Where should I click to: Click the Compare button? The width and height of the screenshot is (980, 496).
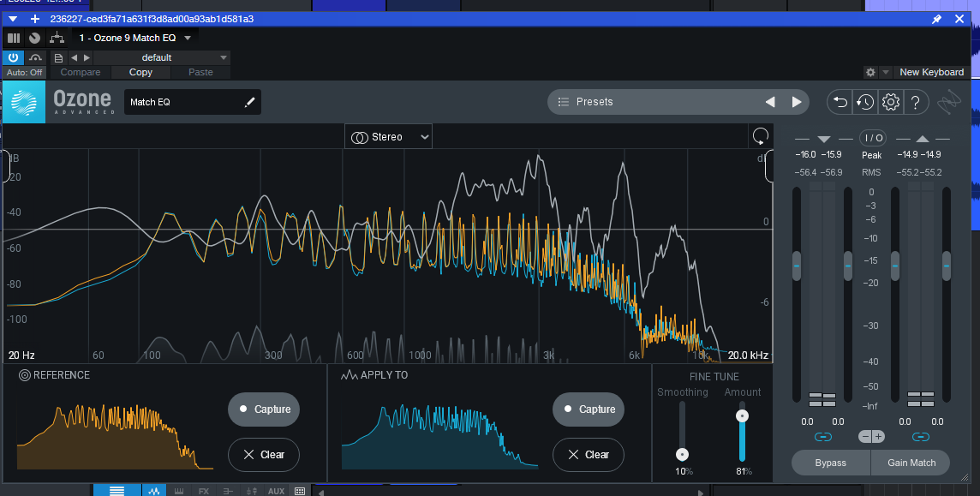[x=80, y=73]
